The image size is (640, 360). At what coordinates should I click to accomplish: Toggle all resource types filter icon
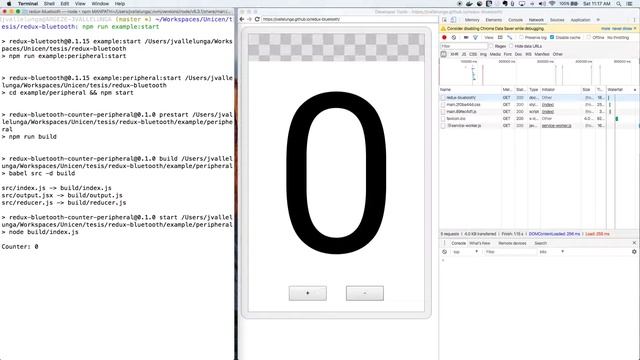(444, 54)
